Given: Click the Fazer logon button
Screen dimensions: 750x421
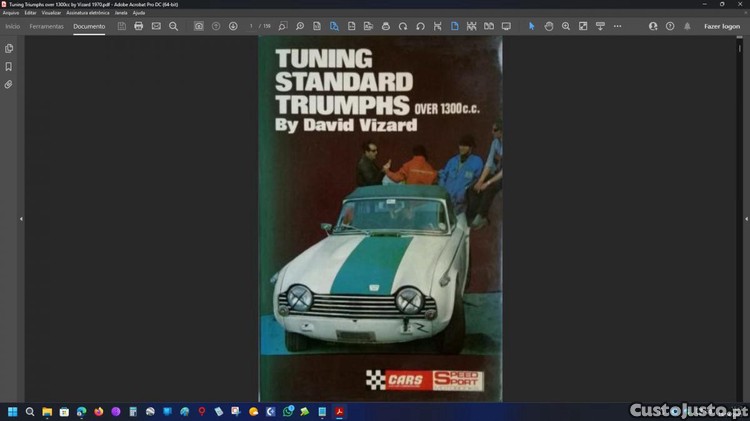Looking at the screenshot, I should [722, 26].
